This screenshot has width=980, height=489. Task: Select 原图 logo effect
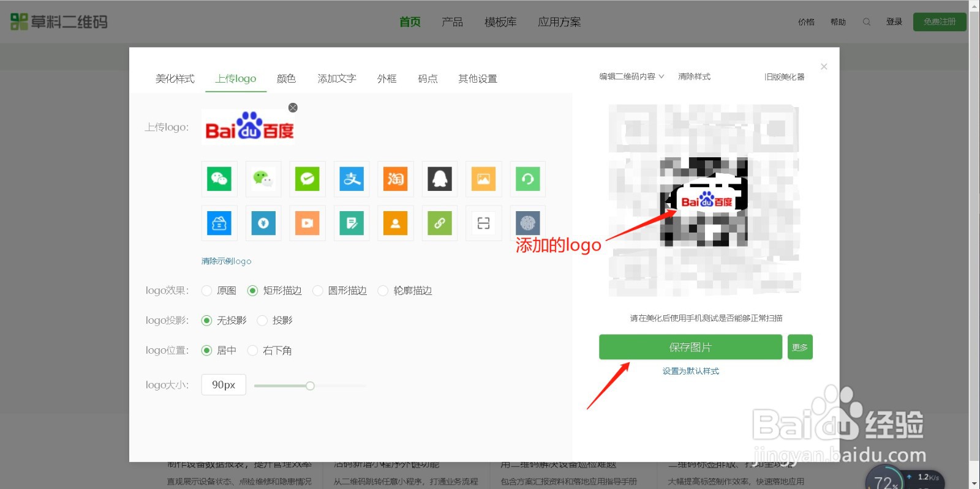(206, 291)
